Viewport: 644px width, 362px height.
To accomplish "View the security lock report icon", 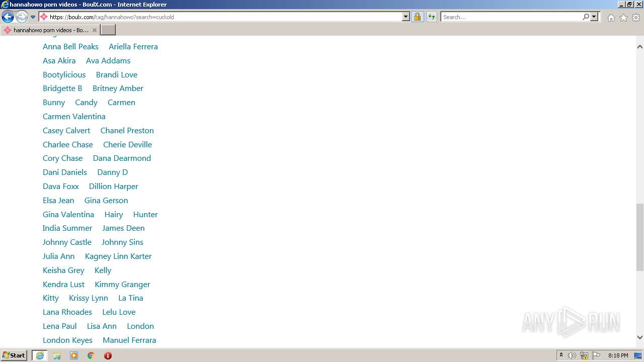I will coord(417,17).
